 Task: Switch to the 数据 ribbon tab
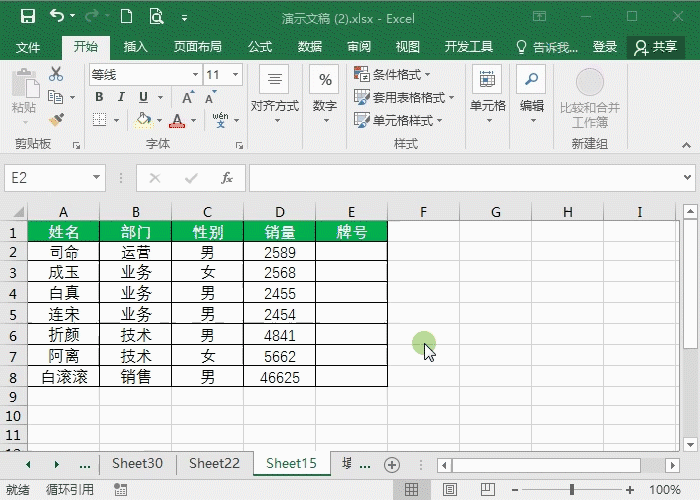(x=309, y=47)
